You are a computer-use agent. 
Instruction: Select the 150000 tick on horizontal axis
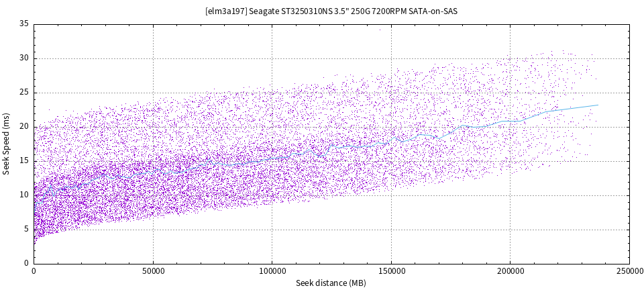[391, 271]
